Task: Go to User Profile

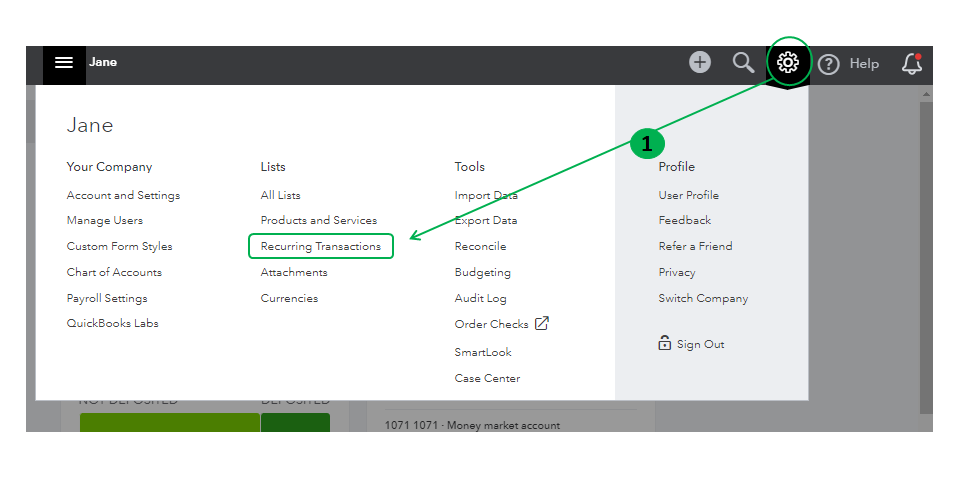Action: 688,195
